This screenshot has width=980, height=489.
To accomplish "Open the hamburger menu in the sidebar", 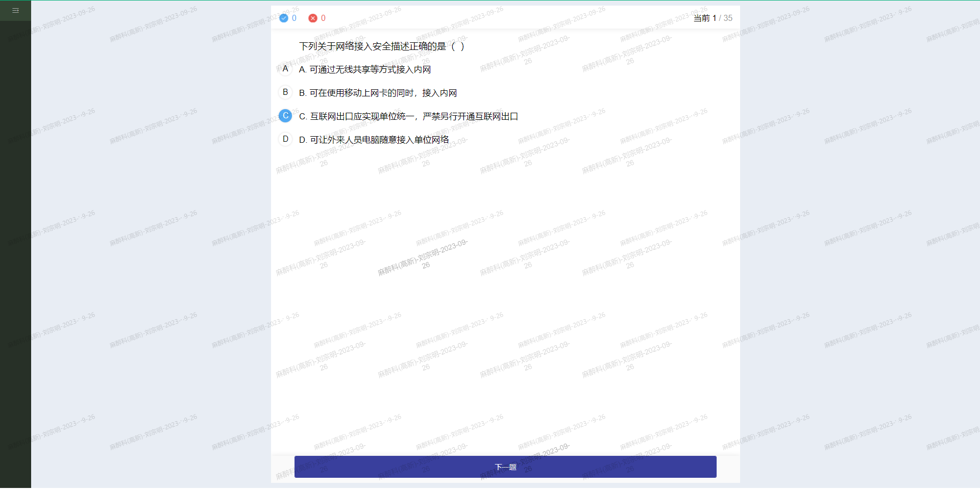I will click(15, 10).
